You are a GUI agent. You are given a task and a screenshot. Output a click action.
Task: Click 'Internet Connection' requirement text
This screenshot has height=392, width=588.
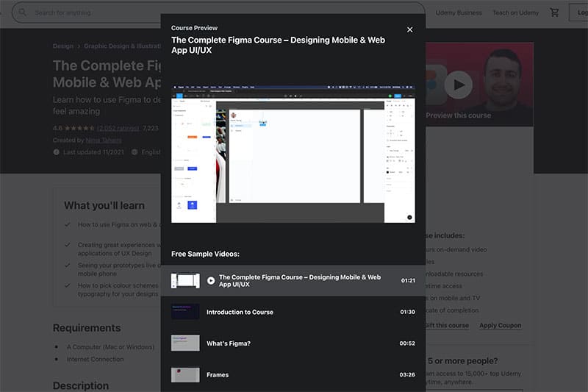coord(96,359)
